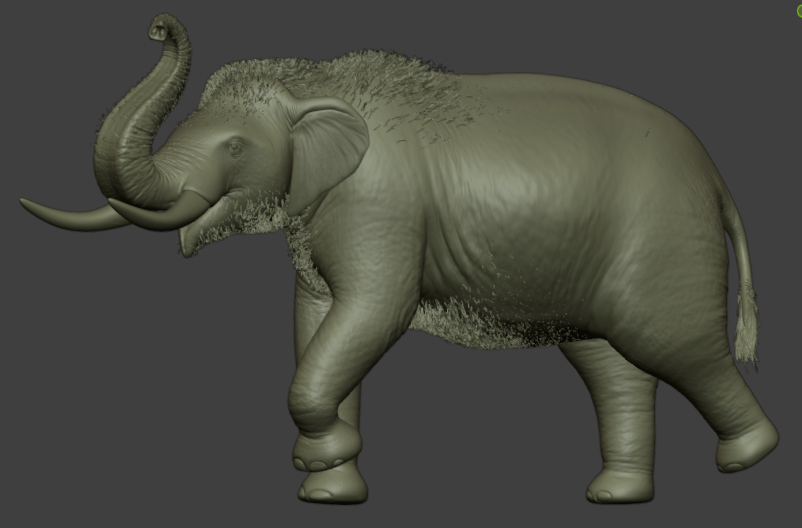Select the elephant's eye
Screen dimensions: 802x528
pyautogui.click(x=236, y=147)
